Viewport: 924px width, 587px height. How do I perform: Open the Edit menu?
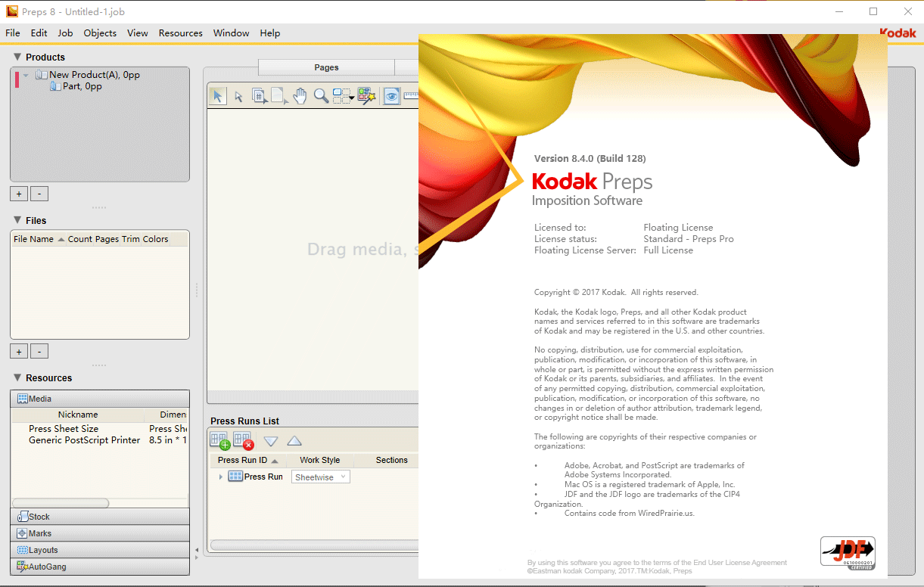pyautogui.click(x=39, y=33)
